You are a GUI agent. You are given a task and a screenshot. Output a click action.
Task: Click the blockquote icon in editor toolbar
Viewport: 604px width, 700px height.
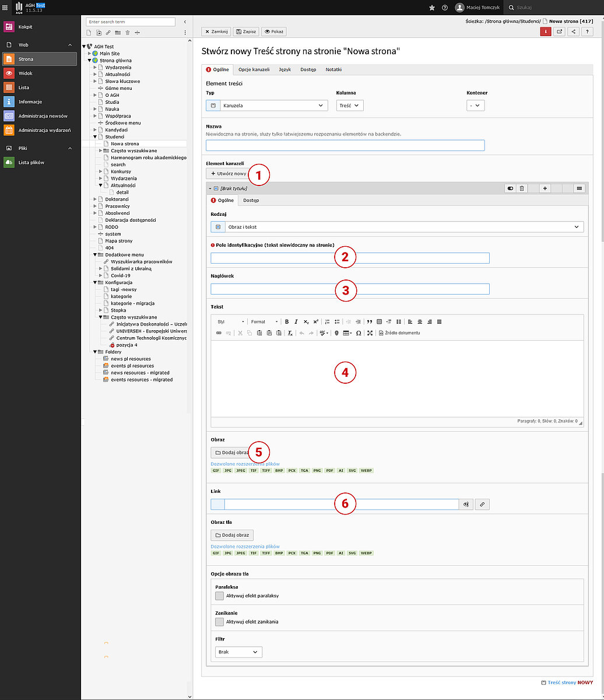tap(370, 321)
